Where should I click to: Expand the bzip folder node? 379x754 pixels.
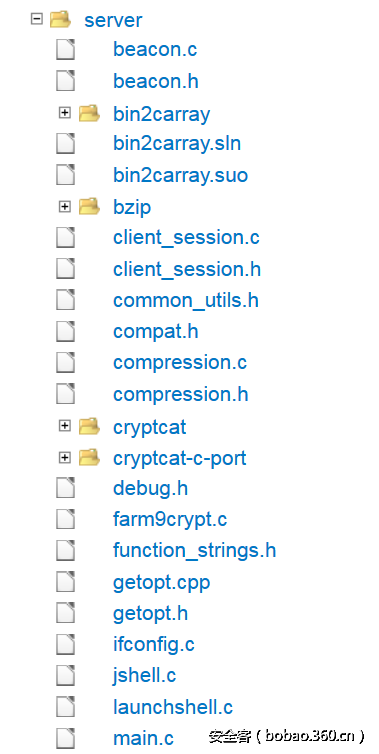[x=64, y=206]
